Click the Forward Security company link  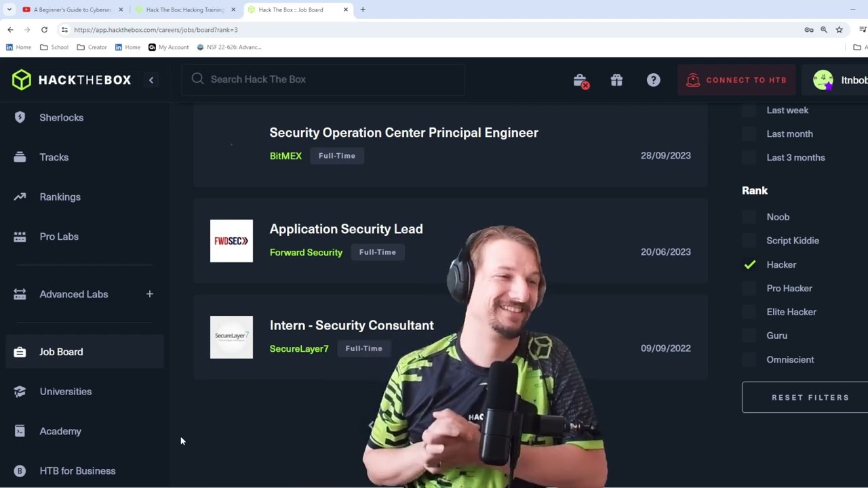(306, 252)
